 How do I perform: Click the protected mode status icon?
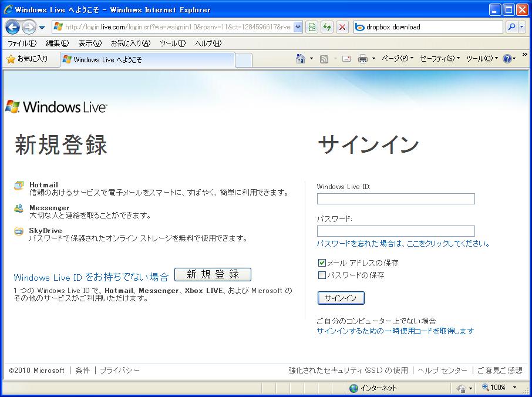click(x=461, y=388)
